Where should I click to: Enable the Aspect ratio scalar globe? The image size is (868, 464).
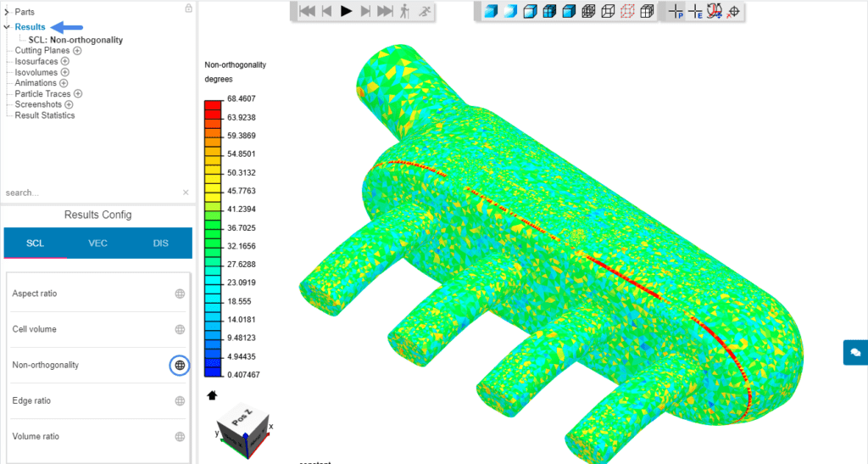(180, 294)
